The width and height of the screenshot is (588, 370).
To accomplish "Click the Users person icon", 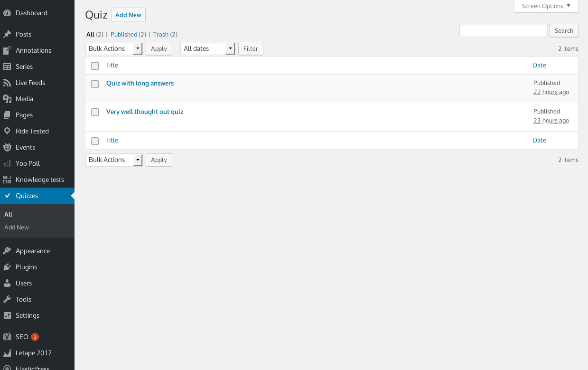I will [7, 283].
